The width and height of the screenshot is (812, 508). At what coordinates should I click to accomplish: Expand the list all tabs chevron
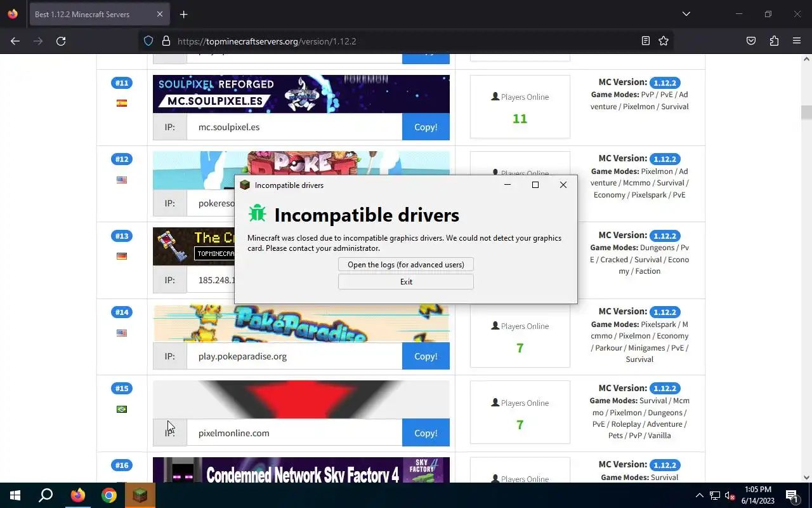tap(686, 14)
